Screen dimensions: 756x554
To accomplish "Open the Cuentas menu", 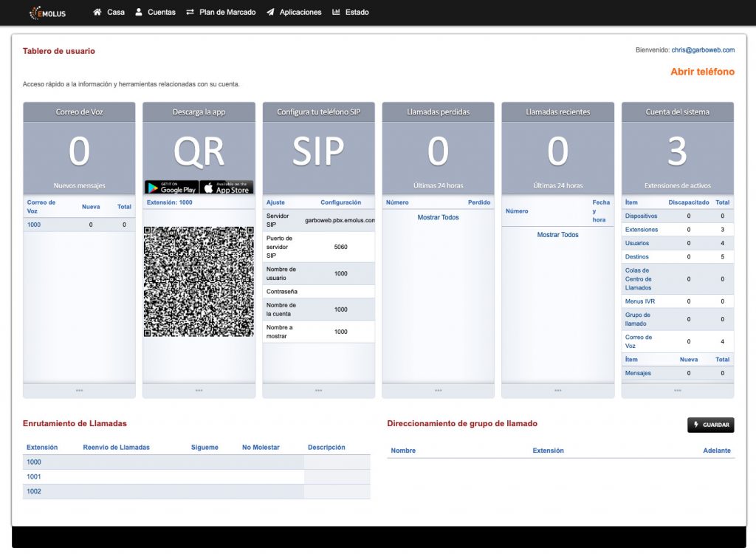I will pos(156,12).
